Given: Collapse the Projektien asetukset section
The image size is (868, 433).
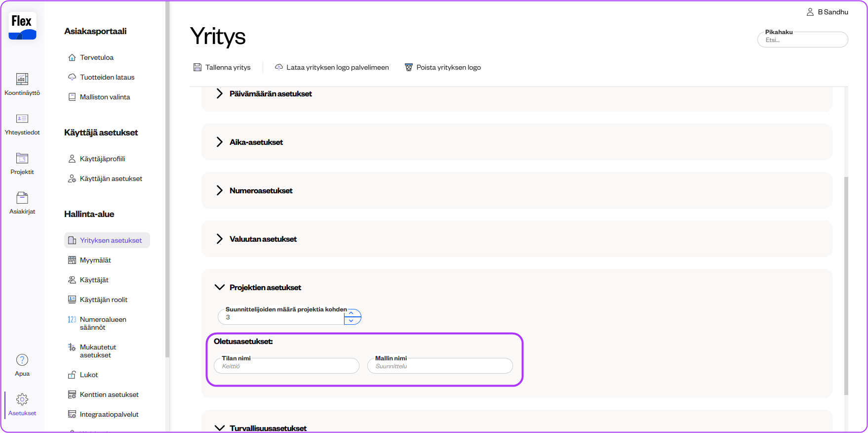Looking at the screenshot, I should click(220, 287).
